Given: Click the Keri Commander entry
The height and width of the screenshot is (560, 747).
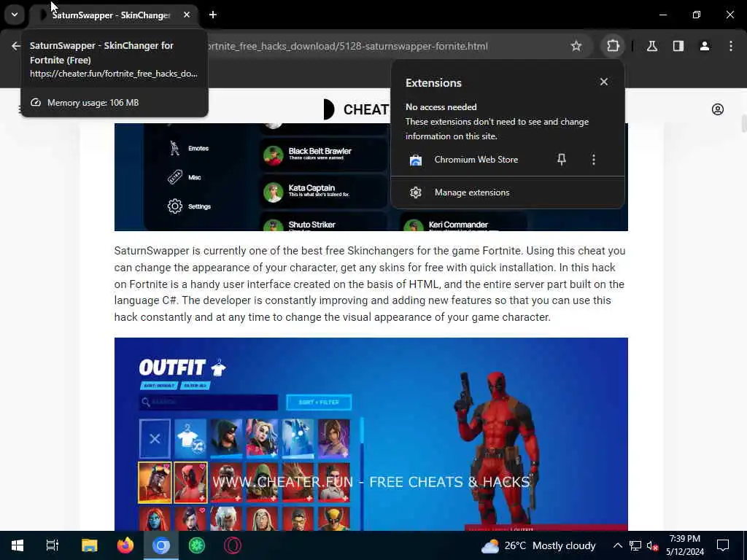Looking at the screenshot, I should click(x=463, y=223).
